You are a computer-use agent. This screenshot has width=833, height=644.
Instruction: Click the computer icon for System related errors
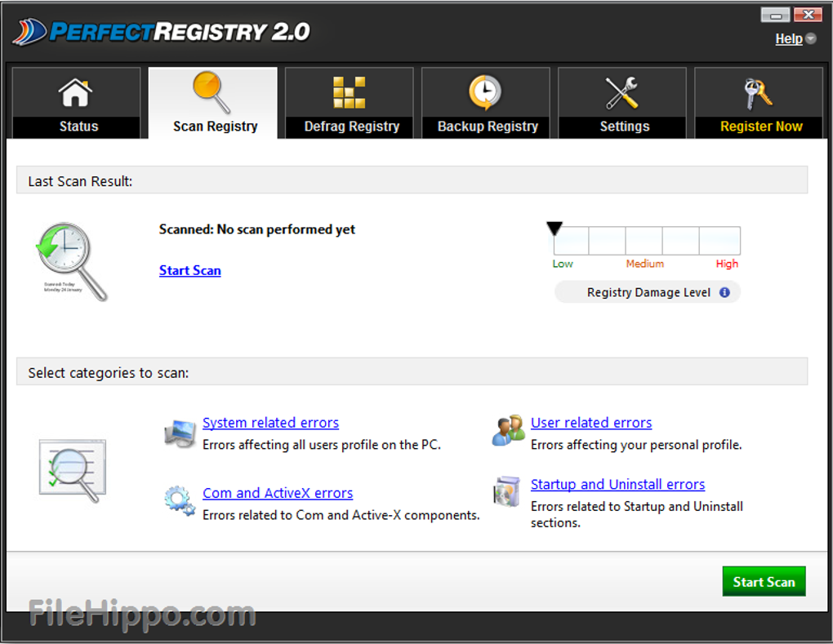(180, 433)
